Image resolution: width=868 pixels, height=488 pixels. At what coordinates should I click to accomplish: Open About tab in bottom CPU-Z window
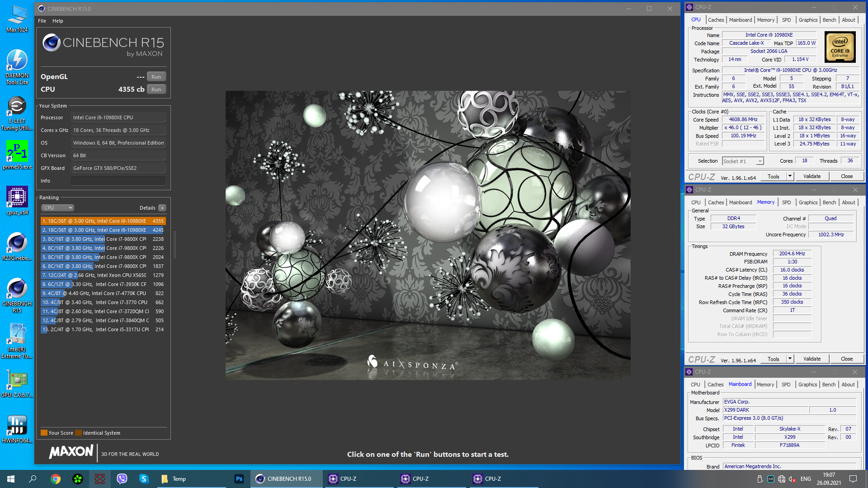(848, 385)
